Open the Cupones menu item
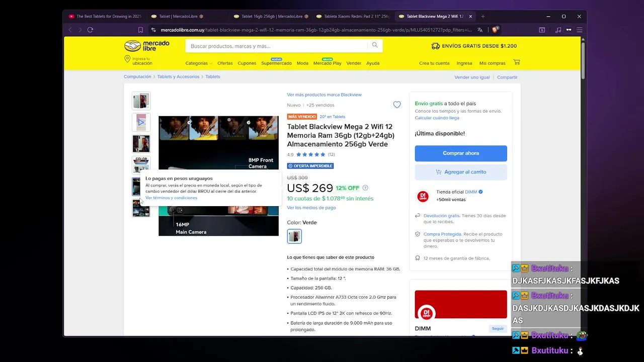Viewport: 644px width, 362px height. 247,63
